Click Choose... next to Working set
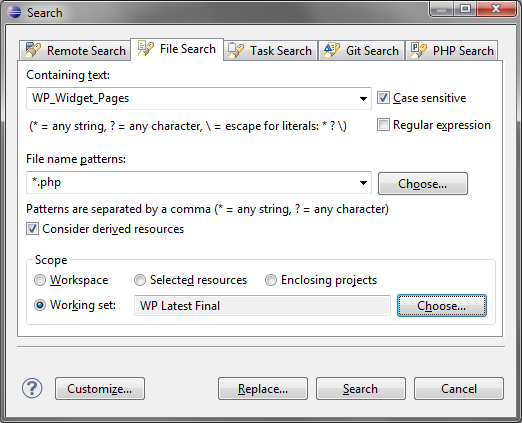The width and height of the screenshot is (522, 423). 442,306
